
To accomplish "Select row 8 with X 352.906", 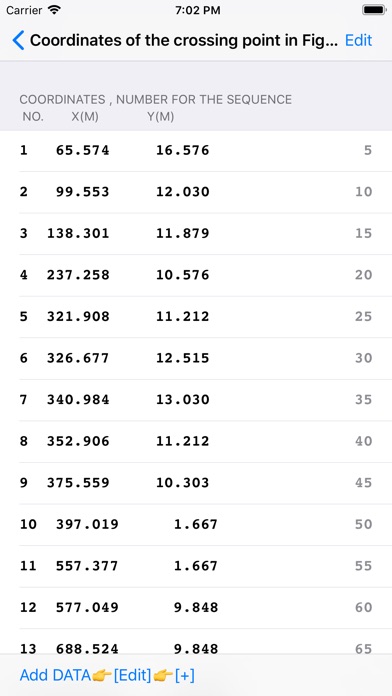I will [x=196, y=442].
